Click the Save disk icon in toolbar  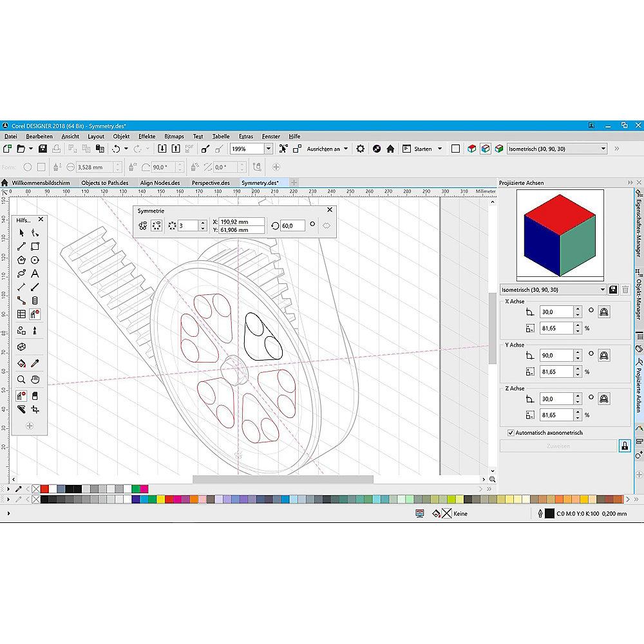click(x=43, y=149)
